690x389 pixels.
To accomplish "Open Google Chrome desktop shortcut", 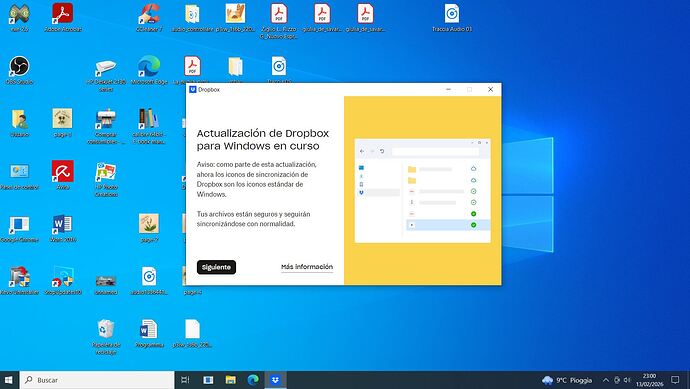I will click(x=19, y=228).
